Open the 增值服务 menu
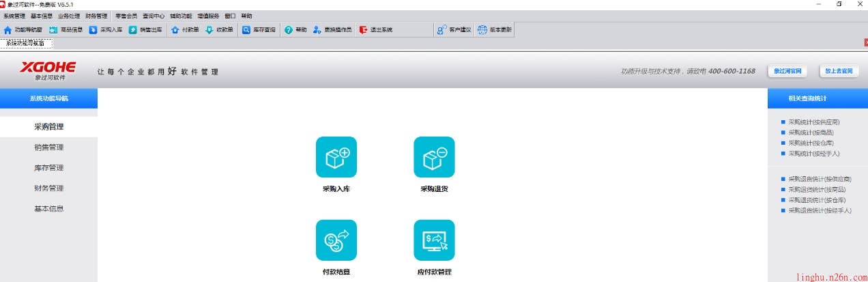868x282 pixels. pyautogui.click(x=208, y=16)
